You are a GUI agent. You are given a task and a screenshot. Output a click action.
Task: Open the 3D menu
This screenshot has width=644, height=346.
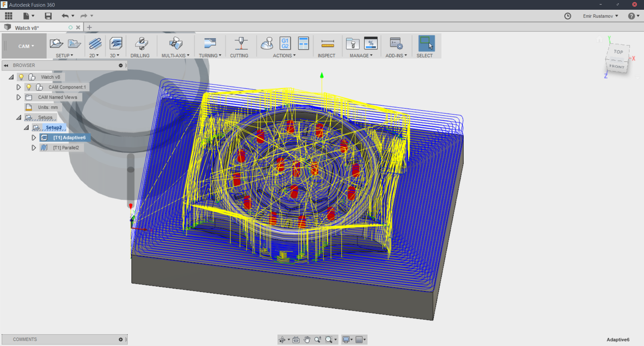tap(115, 55)
